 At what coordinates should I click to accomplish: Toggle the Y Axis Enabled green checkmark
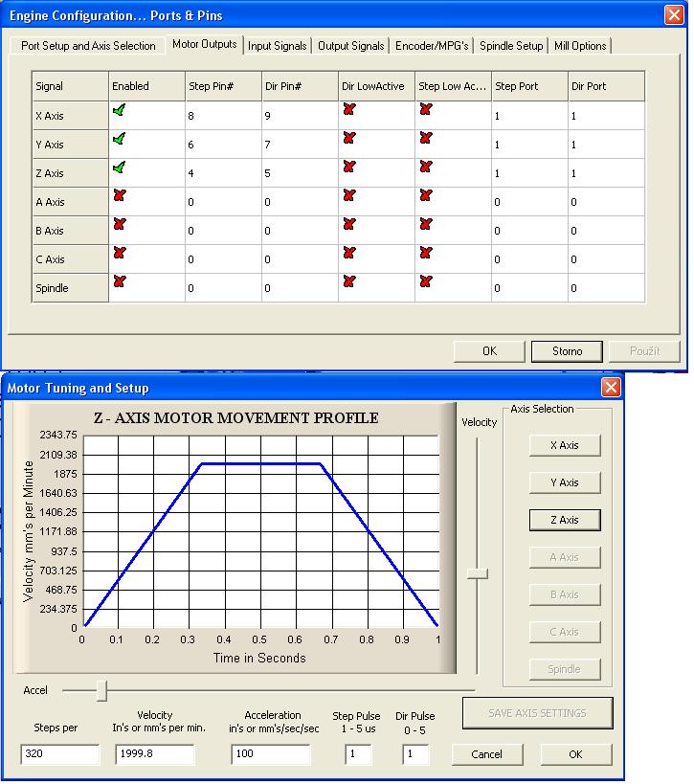pyautogui.click(x=119, y=139)
